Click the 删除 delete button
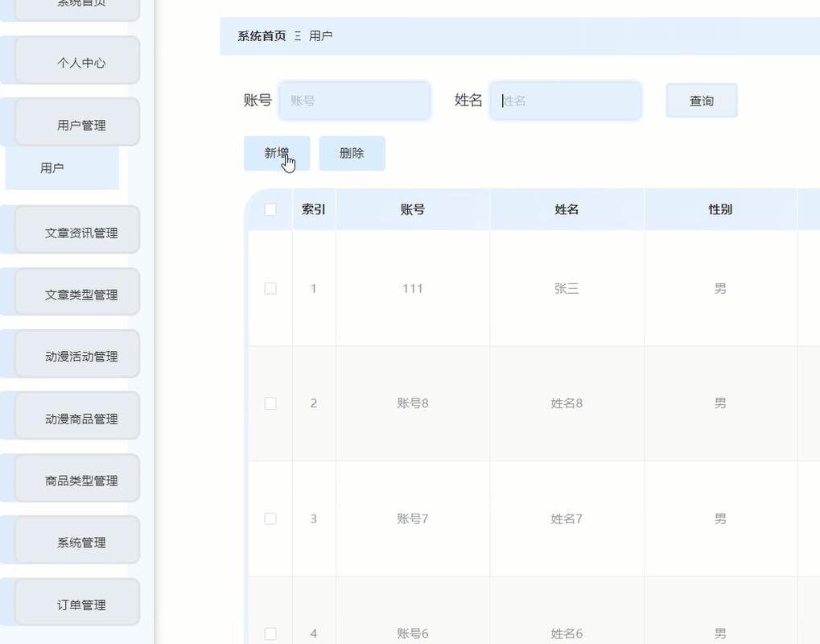The width and height of the screenshot is (820, 644). pos(352,153)
